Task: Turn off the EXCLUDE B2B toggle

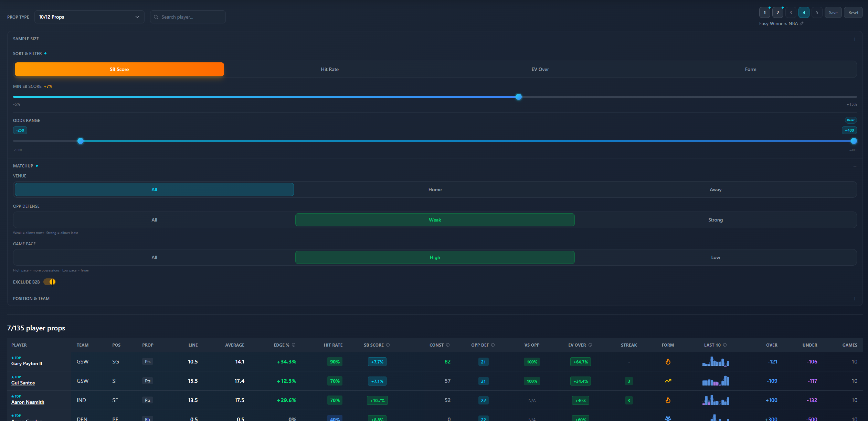Action: click(x=50, y=282)
